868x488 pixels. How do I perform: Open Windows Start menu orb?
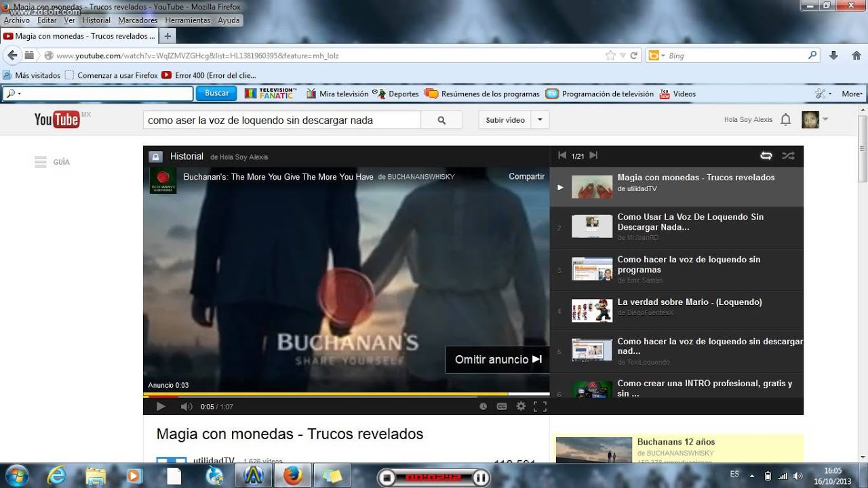16,476
